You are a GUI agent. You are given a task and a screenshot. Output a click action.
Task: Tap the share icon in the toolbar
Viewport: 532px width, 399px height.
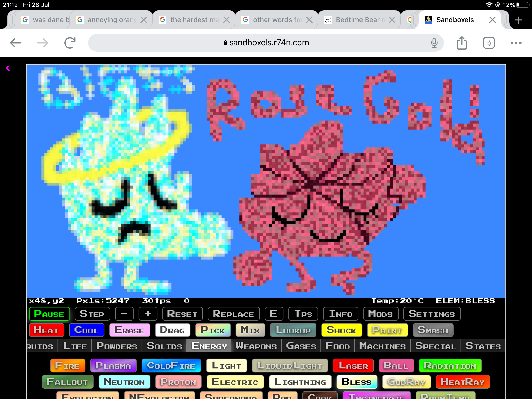point(462,43)
